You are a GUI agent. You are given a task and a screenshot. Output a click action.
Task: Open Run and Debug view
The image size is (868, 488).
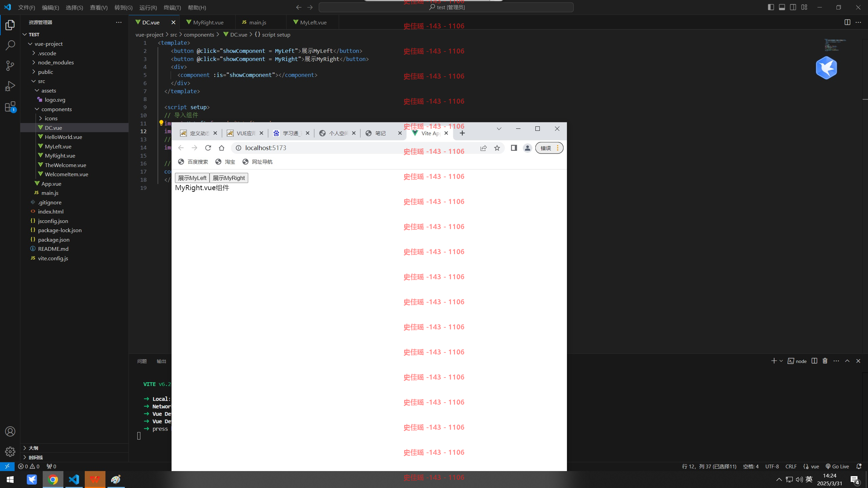pyautogui.click(x=10, y=86)
